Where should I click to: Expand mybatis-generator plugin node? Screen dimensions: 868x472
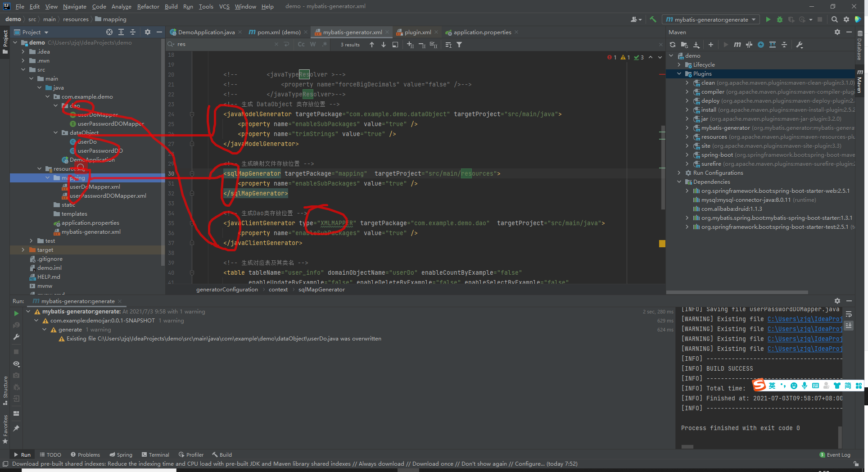(687, 127)
